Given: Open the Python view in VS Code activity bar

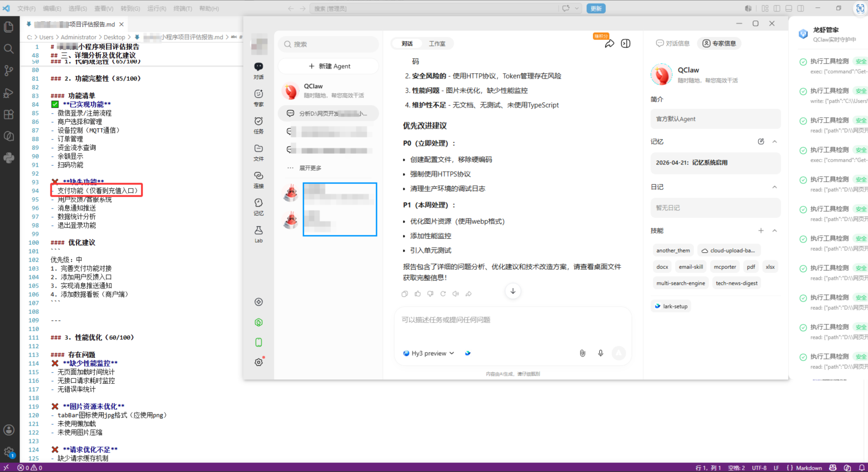Looking at the screenshot, I should (x=9, y=158).
